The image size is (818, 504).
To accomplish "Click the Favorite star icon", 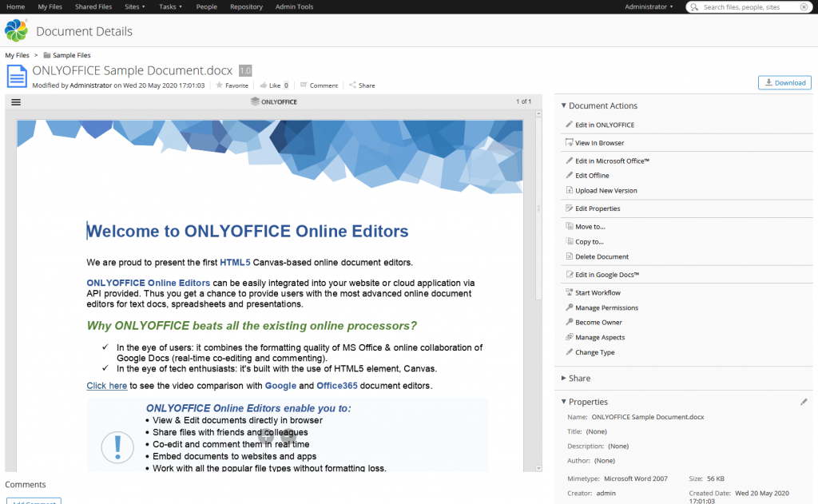I will 219,85.
